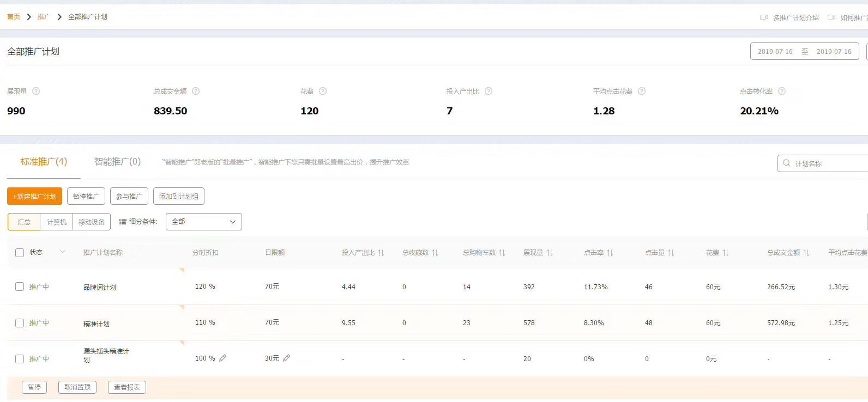Viewport: 868px width, 402px height.
Task: Click the help icon next to 总成交金额
Action: [x=196, y=91]
